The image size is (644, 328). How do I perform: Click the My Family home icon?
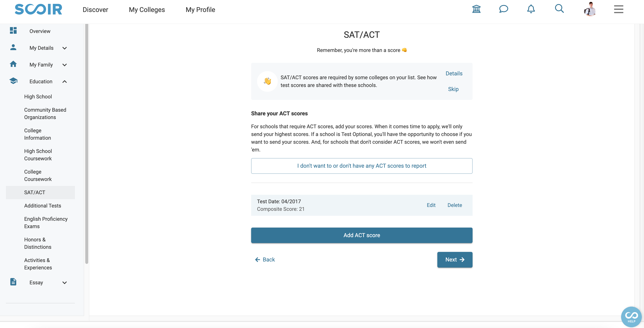[13, 64]
